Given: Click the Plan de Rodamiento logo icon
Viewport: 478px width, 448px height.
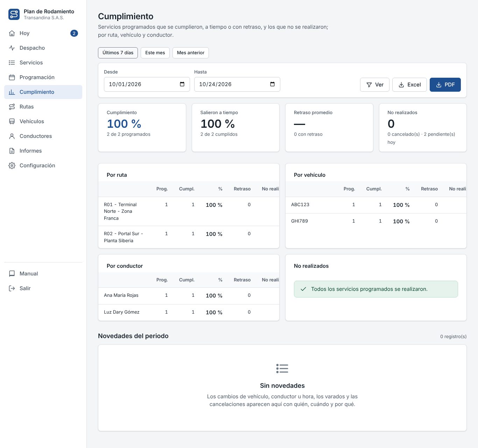Looking at the screenshot, I should pyautogui.click(x=14, y=14).
